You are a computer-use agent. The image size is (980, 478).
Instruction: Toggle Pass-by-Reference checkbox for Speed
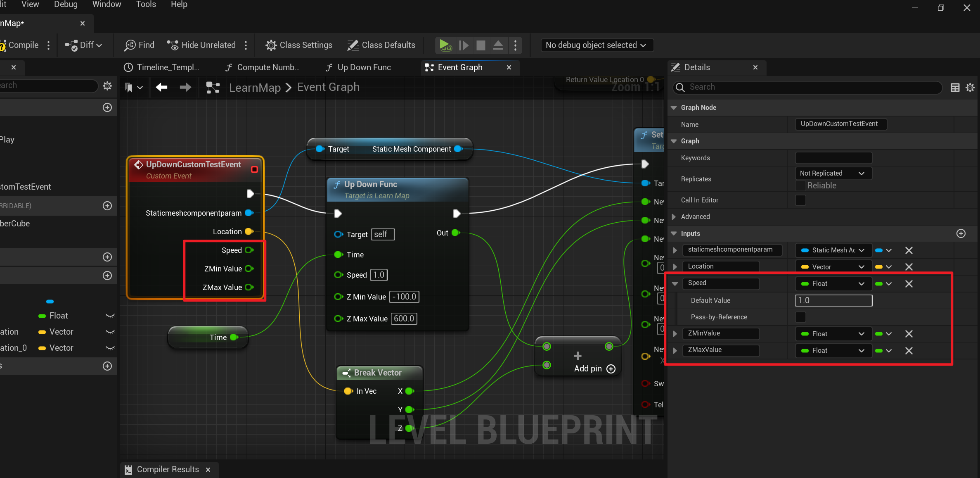tap(800, 317)
